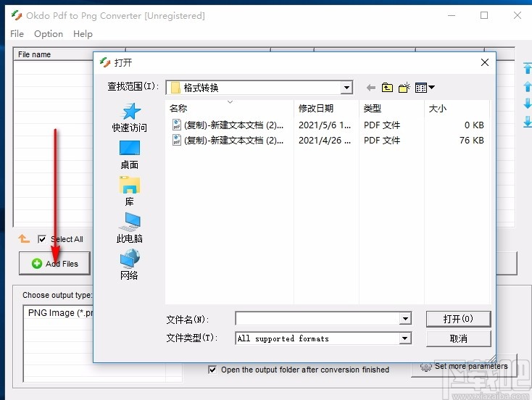
Task: Select Network (网络) in places bar
Action: point(130,264)
